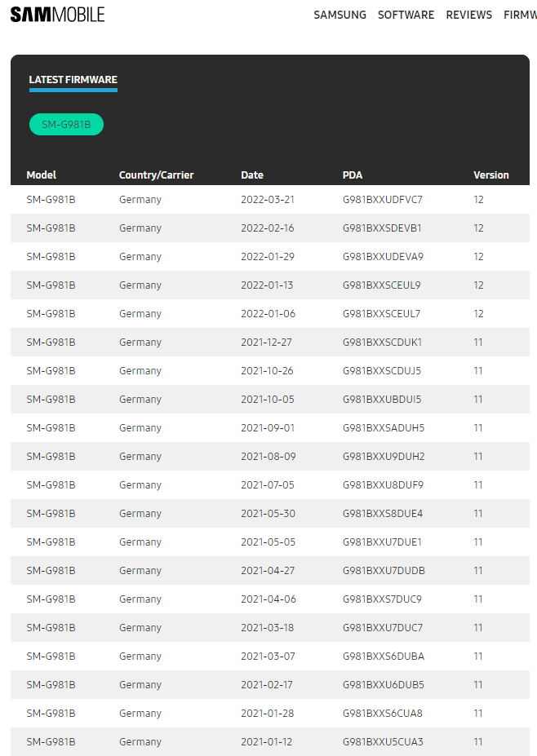537x756 pixels.
Task: Open the FIRMWARE navigation item
Action: [520, 15]
